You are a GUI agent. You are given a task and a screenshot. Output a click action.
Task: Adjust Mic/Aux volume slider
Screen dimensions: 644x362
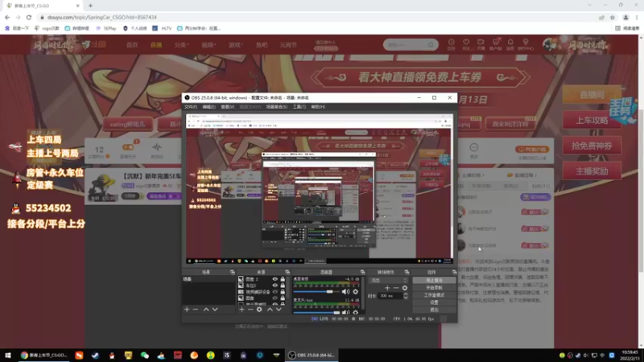click(316, 312)
